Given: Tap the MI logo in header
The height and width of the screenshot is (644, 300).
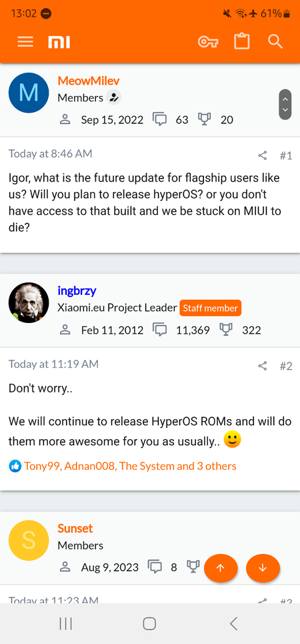Looking at the screenshot, I should click(59, 42).
